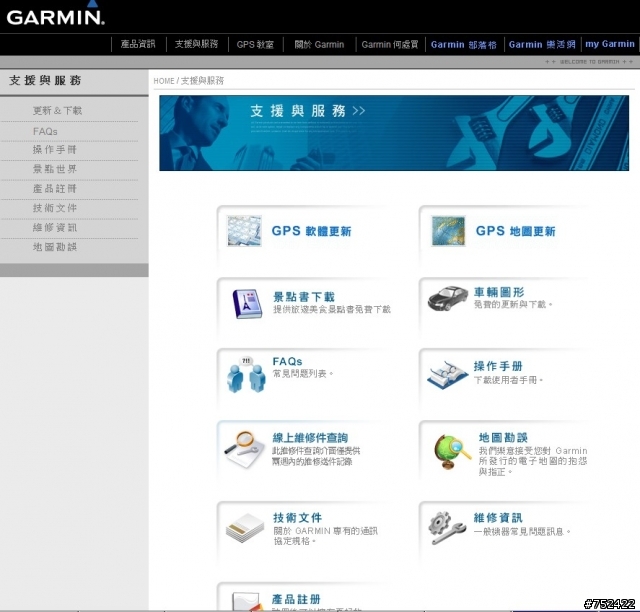Open the 景點書下載 title link
640x612 pixels.
click(x=304, y=297)
